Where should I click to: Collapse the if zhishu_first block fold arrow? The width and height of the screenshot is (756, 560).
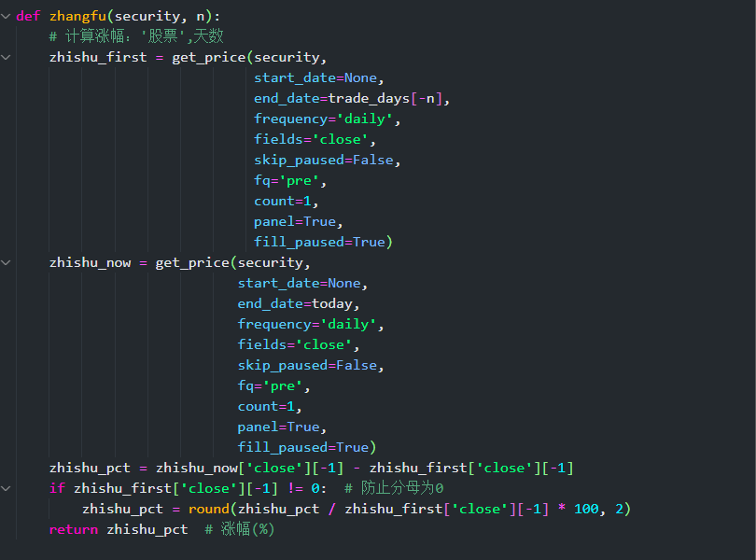pyautogui.click(x=6, y=489)
